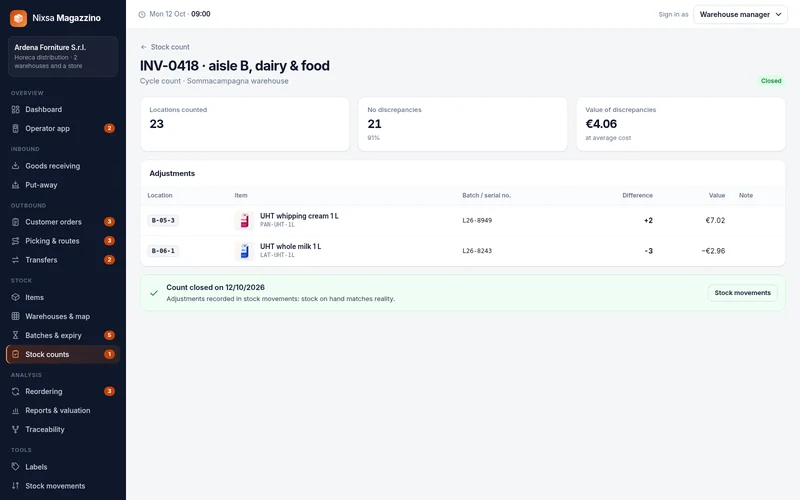Click the clock icon beside the date
The image size is (800, 500).
click(142, 14)
